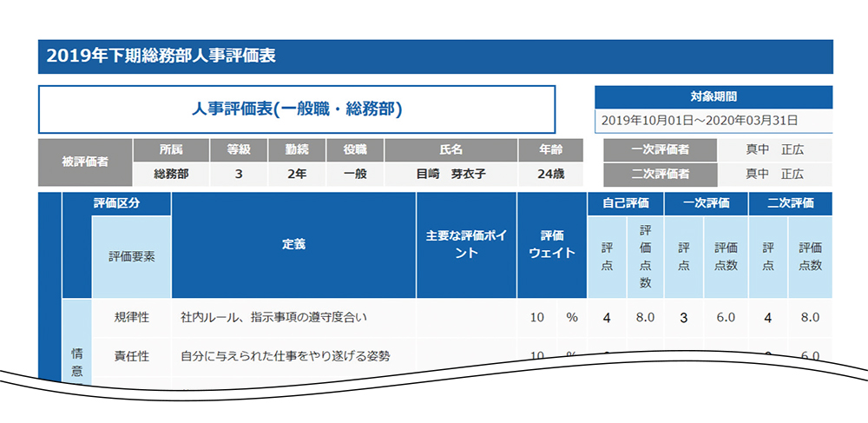868x423 pixels.
Task: Click the 二次評価 header
Action: (790, 203)
